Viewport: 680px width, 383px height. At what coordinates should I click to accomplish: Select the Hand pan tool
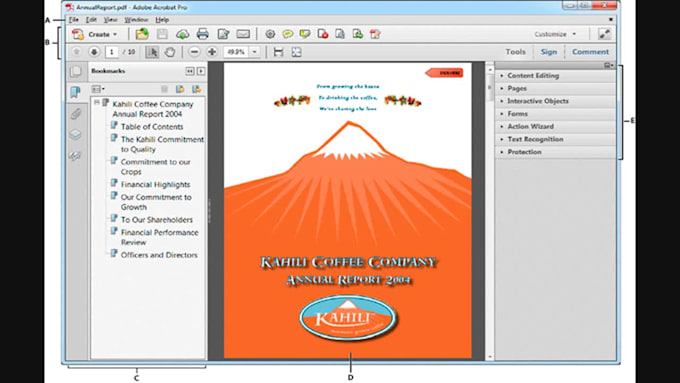coord(170,52)
